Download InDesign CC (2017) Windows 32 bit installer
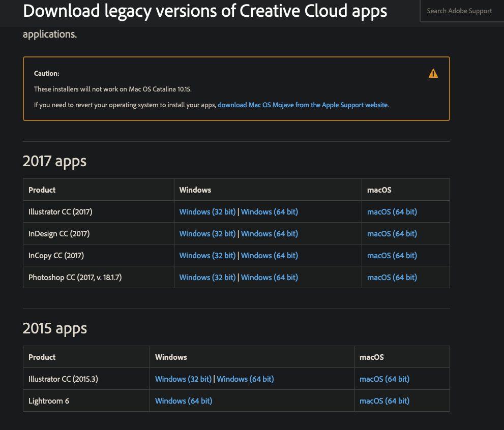The width and height of the screenshot is (504, 430). (207, 233)
